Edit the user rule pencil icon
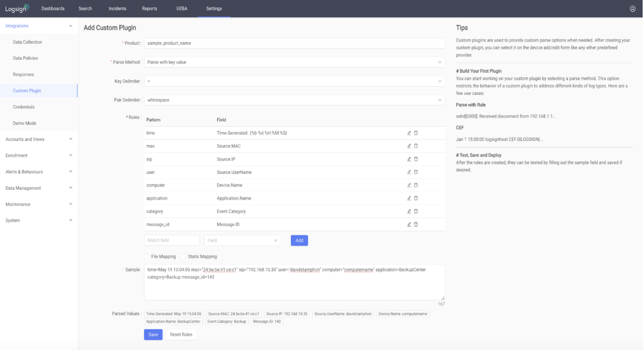The height and width of the screenshot is (350, 644). (x=409, y=172)
